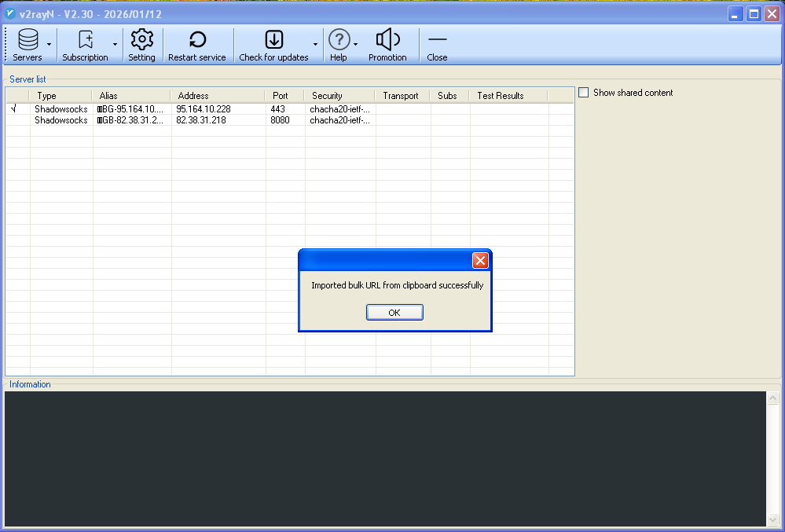Close the import success dialog with X
This screenshot has width=785, height=532.
(480, 260)
